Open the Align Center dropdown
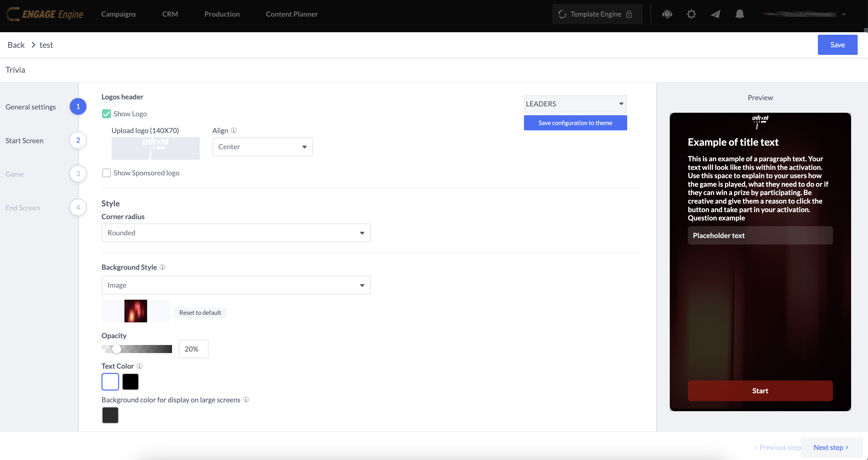This screenshot has height=460, width=868. pyautogui.click(x=262, y=147)
